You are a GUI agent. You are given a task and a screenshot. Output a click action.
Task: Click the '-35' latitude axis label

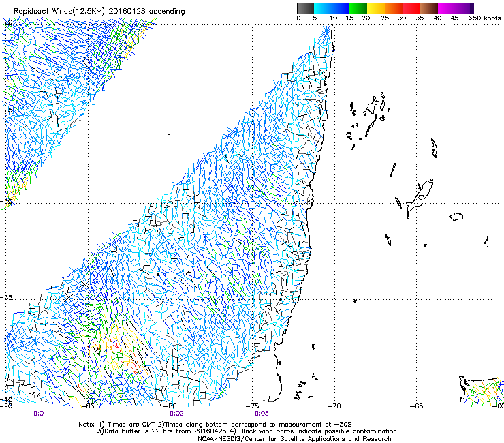[6, 298]
